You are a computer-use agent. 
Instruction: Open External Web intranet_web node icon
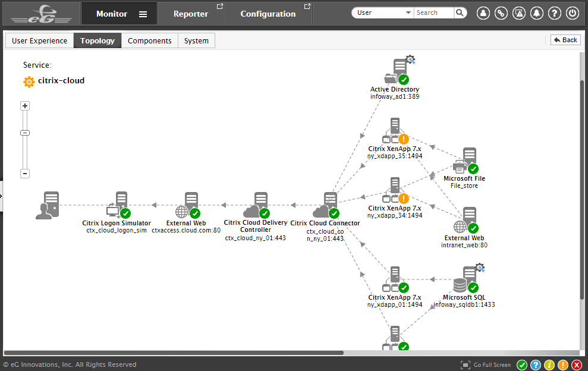point(466,220)
